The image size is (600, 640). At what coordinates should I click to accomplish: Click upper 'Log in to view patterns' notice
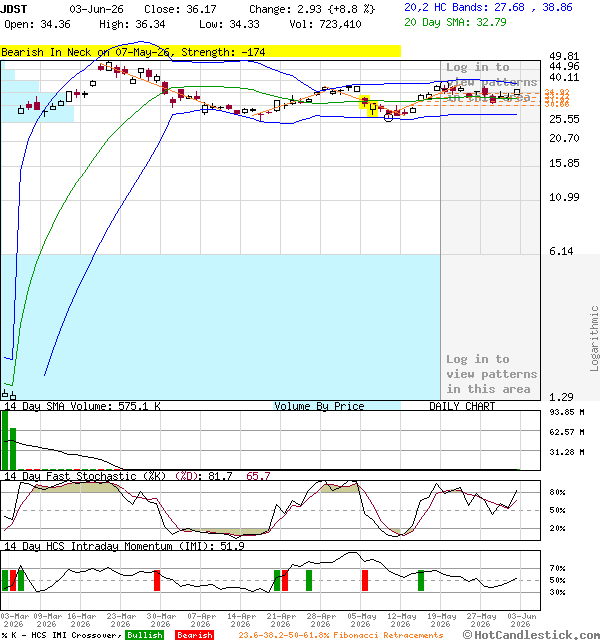491,82
